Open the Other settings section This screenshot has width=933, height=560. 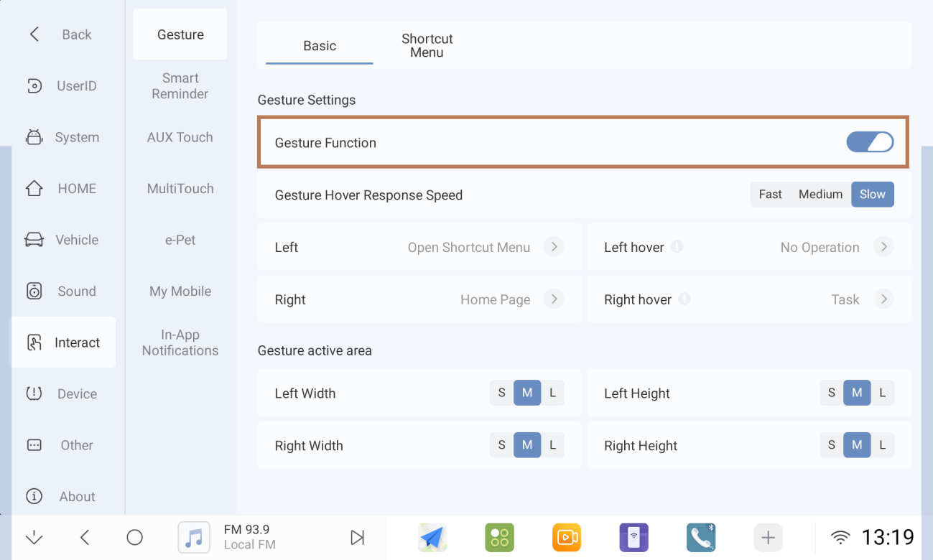(x=63, y=445)
